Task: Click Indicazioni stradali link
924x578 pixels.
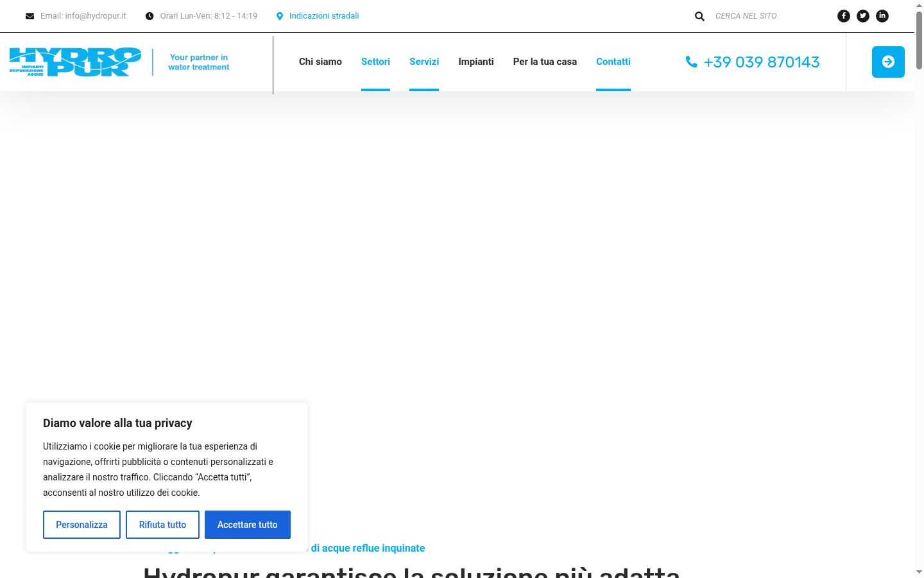Action: 324,16
